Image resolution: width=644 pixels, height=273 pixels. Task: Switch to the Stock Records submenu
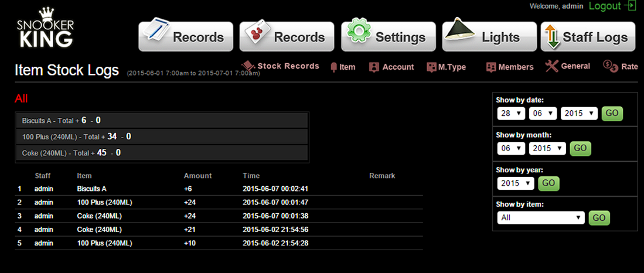(281, 66)
